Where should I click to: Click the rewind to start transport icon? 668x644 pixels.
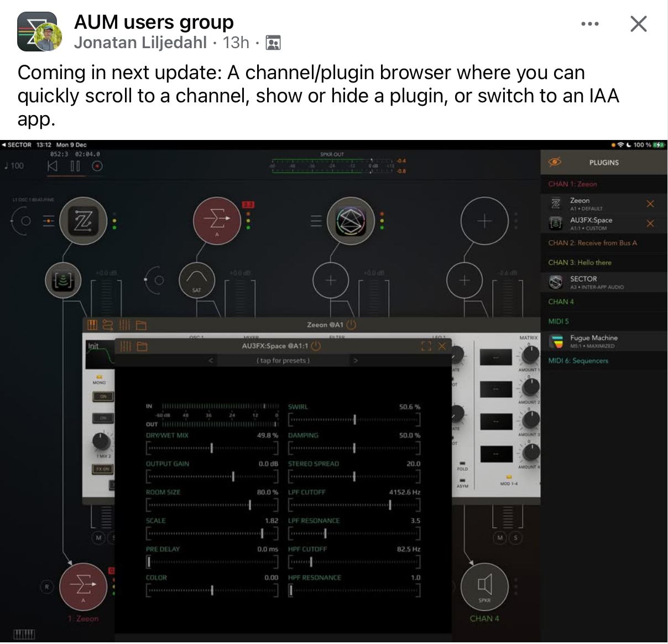(53, 166)
